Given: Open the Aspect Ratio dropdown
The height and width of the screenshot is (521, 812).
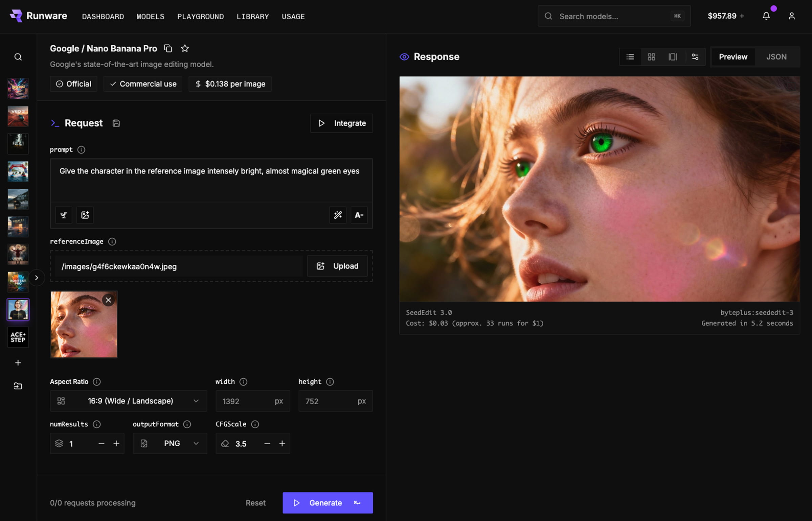Looking at the screenshot, I should tap(128, 401).
